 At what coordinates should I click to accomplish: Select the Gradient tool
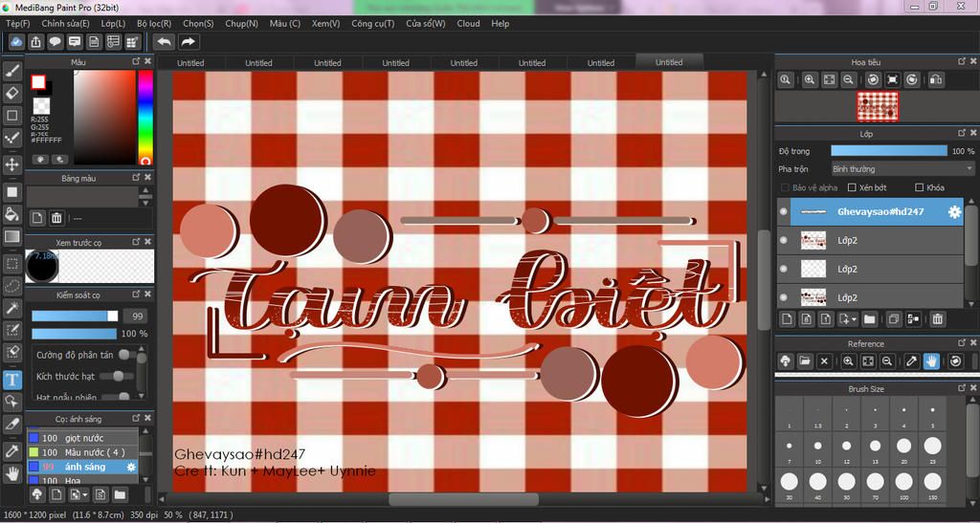point(11,236)
